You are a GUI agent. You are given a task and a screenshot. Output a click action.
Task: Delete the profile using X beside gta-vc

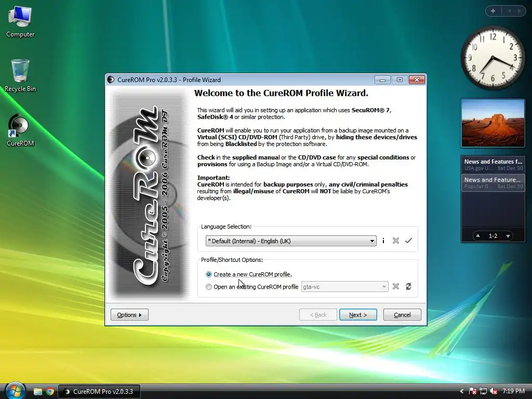(x=395, y=286)
